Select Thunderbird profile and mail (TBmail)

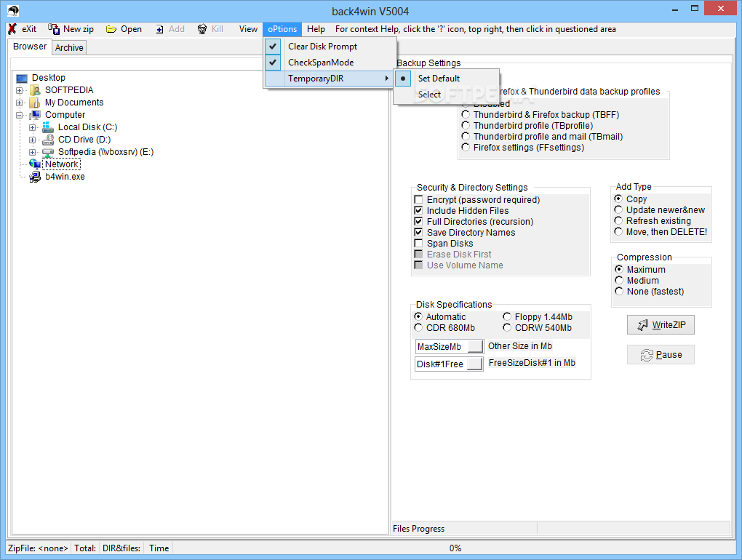[x=466, y=136]
